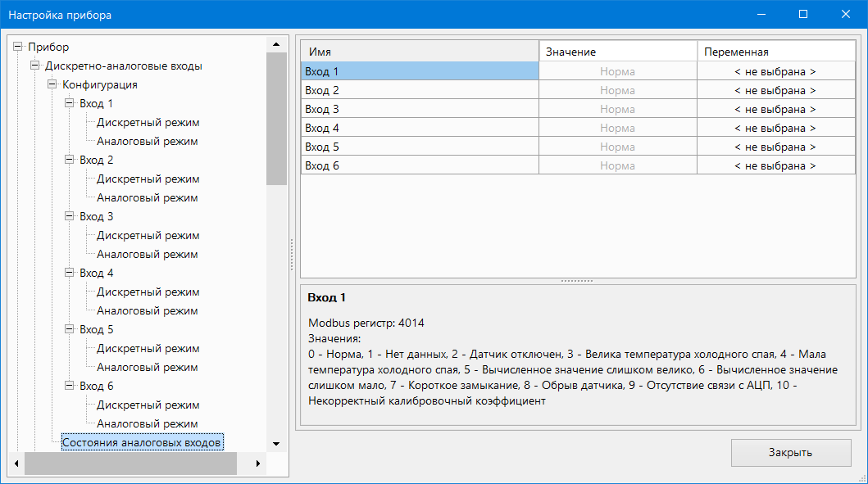Collapse the Конфигурация tree node
This screenshot has width=868, height=484.
click(x=52, y=85)
